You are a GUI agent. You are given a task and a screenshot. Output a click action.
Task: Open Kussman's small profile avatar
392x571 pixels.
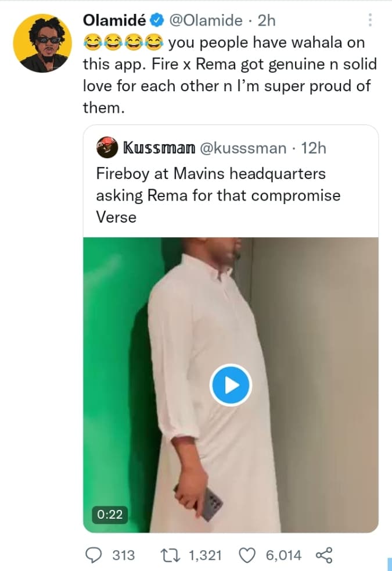[x=106, y=148]
